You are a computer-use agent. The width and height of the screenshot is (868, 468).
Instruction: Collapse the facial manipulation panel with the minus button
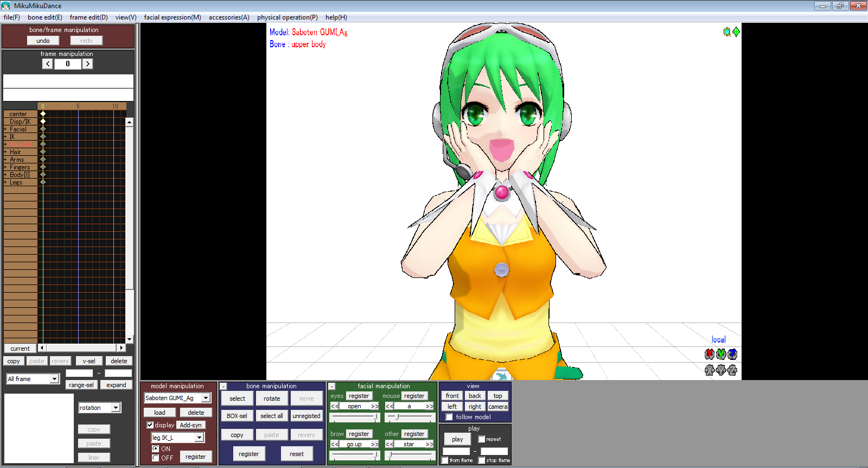click(x=331, y=387)
